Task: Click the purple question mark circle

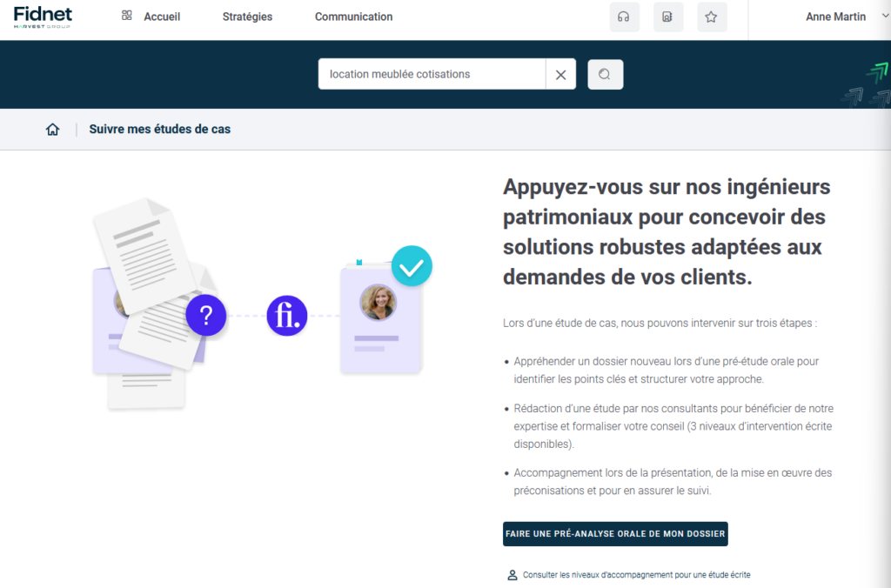Action: pos(205,315)
